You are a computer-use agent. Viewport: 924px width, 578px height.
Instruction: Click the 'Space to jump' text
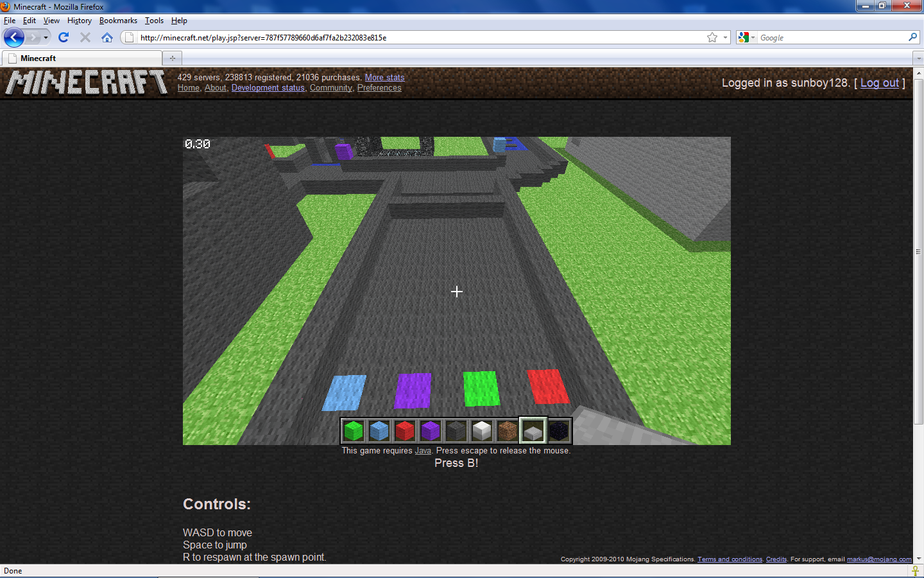[x=215, y=545]
